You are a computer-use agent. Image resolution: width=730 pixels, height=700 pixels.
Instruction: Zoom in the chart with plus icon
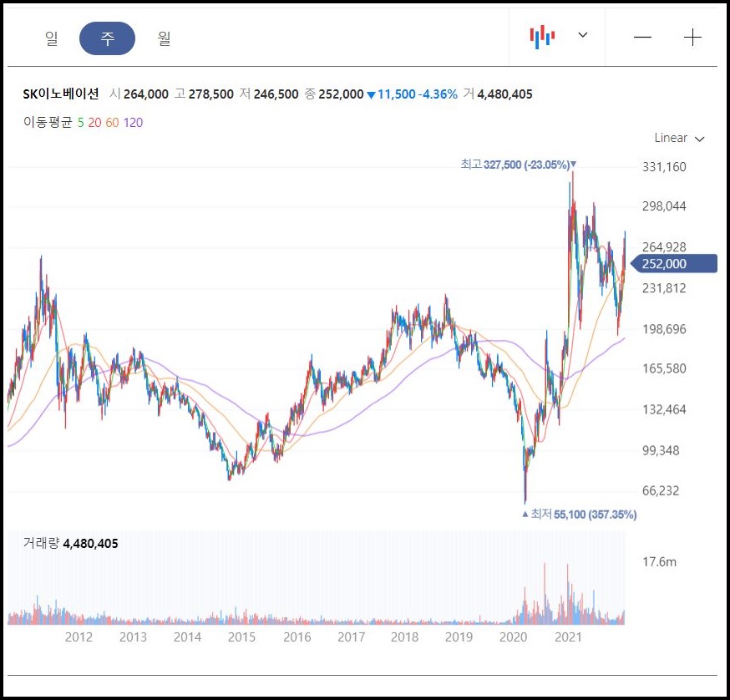pos(692,38)
